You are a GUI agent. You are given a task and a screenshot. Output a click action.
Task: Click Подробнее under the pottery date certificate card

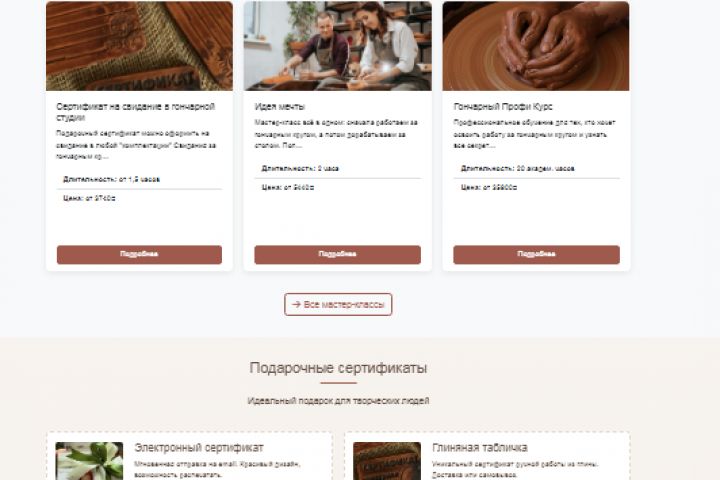click(139, 254)
